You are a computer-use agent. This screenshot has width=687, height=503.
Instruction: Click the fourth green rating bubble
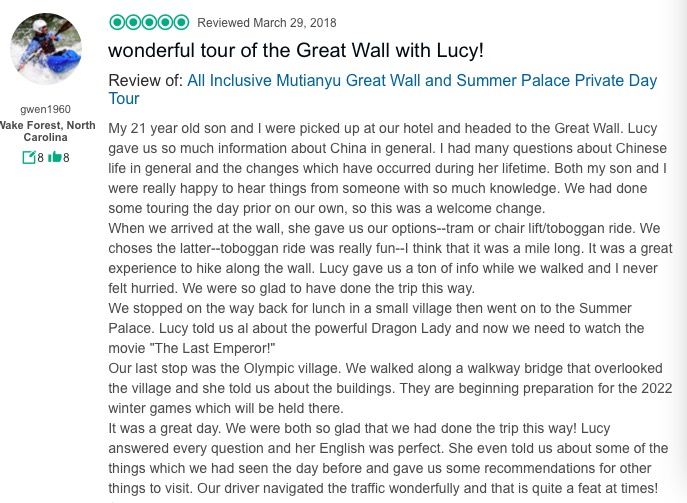(x=165, y=22)
